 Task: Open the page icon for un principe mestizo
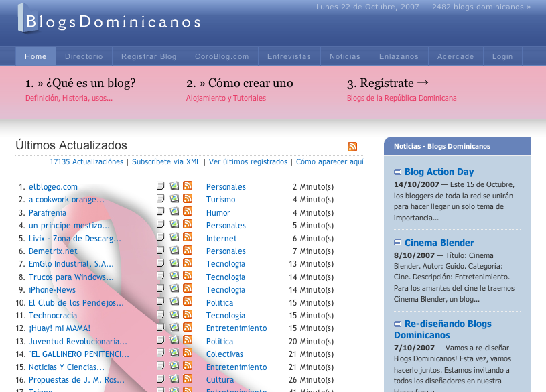pyautogui.click(x=160, y=224)
